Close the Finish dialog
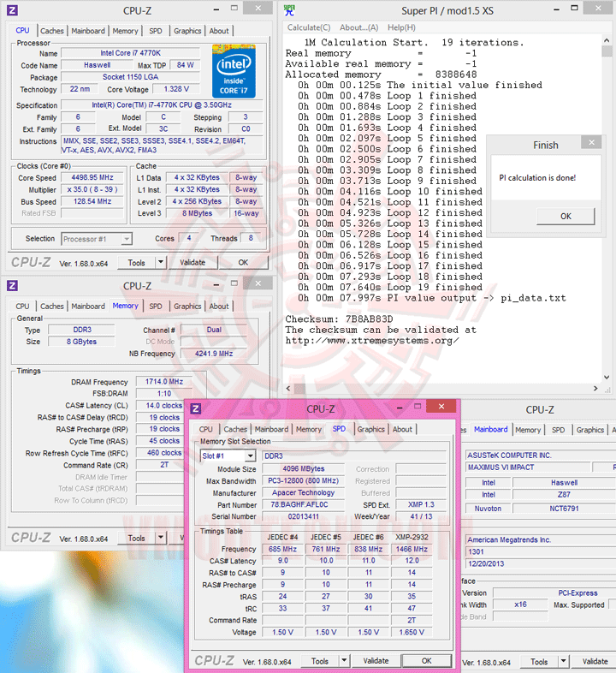Viewport: 616px width, 673px height. point(591,142)
